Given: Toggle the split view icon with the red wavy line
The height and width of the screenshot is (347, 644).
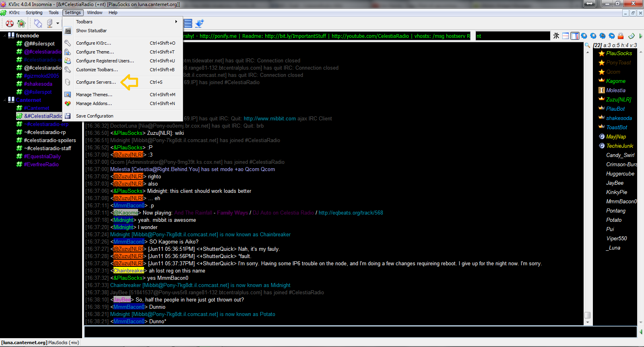Looking at the screenshot, I should coord(566,36).
